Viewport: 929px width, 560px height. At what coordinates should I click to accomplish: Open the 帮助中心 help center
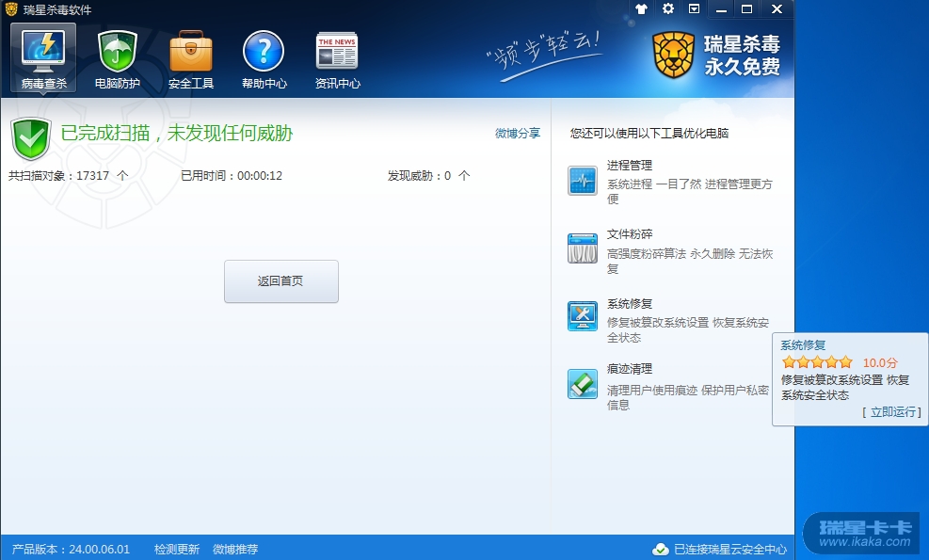pos(264,58)
